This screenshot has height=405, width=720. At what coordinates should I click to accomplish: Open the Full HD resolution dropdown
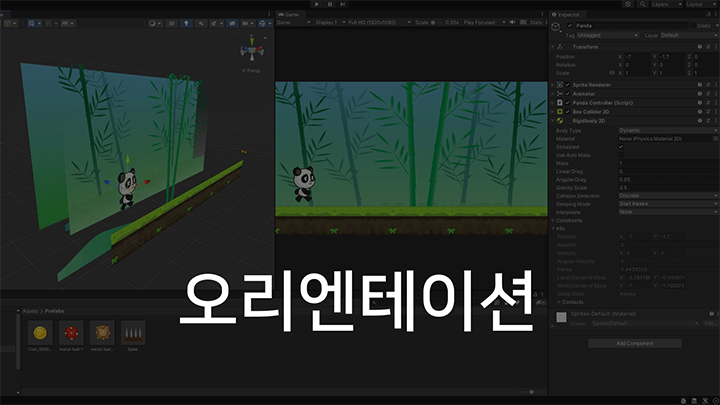[379, 22]
